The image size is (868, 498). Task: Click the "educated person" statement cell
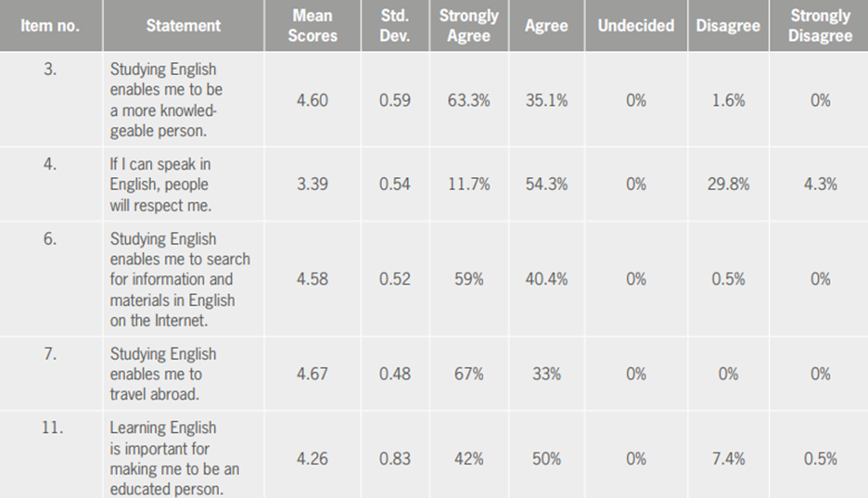point(173,458)
